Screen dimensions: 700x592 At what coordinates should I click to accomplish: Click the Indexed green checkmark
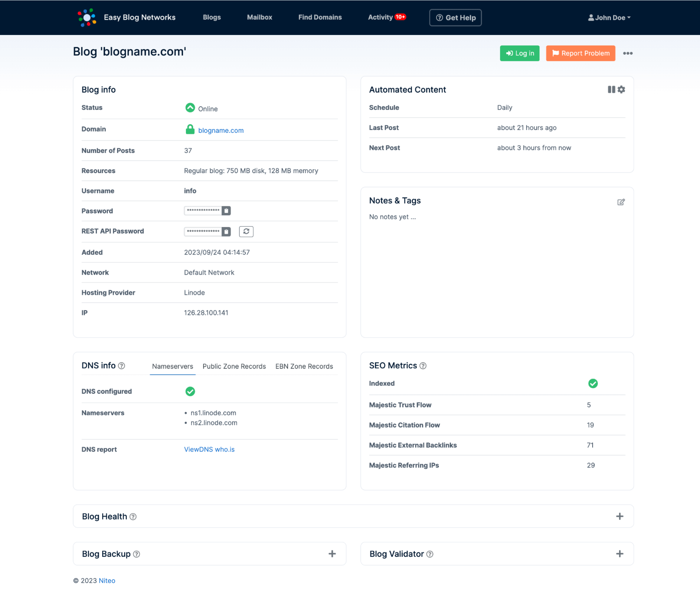pos(593,384)
